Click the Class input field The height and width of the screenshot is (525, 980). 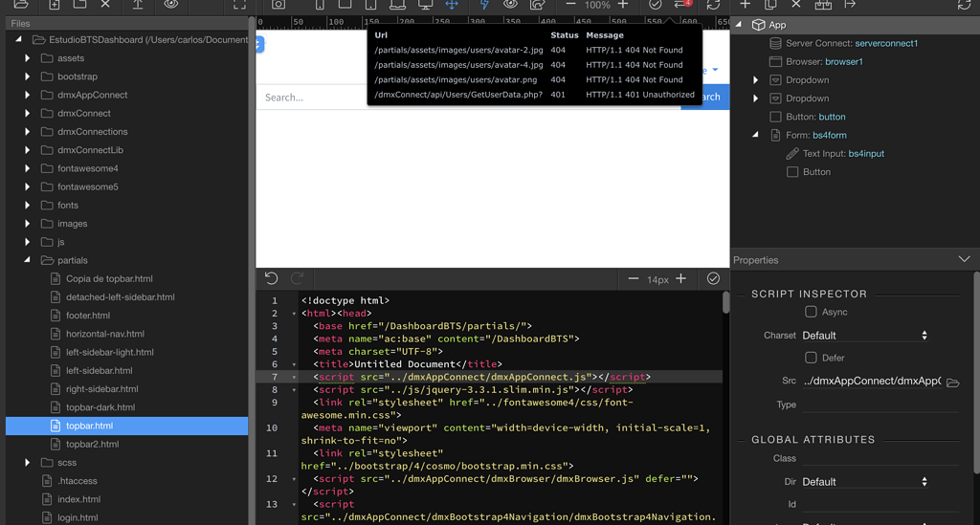click(880, 458)
